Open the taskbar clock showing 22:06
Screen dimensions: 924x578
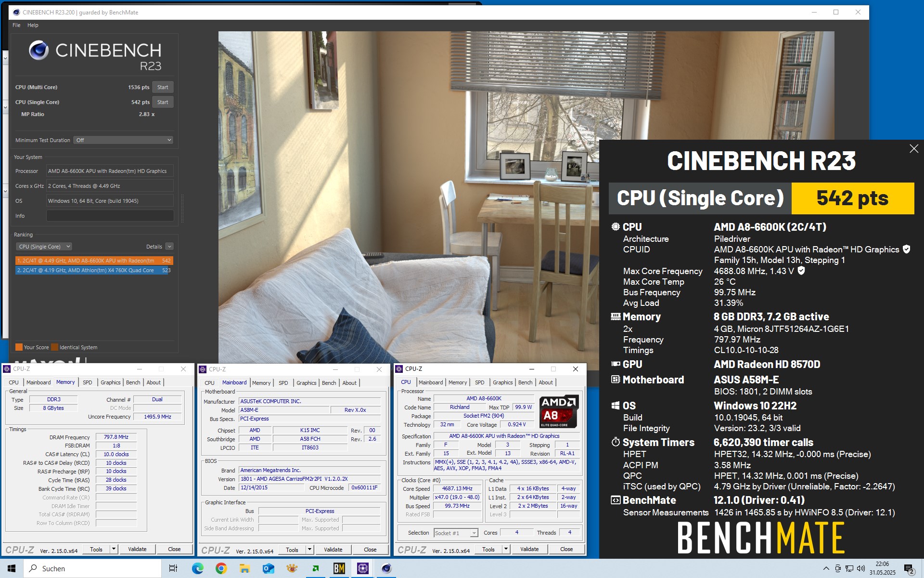[882, 568]
